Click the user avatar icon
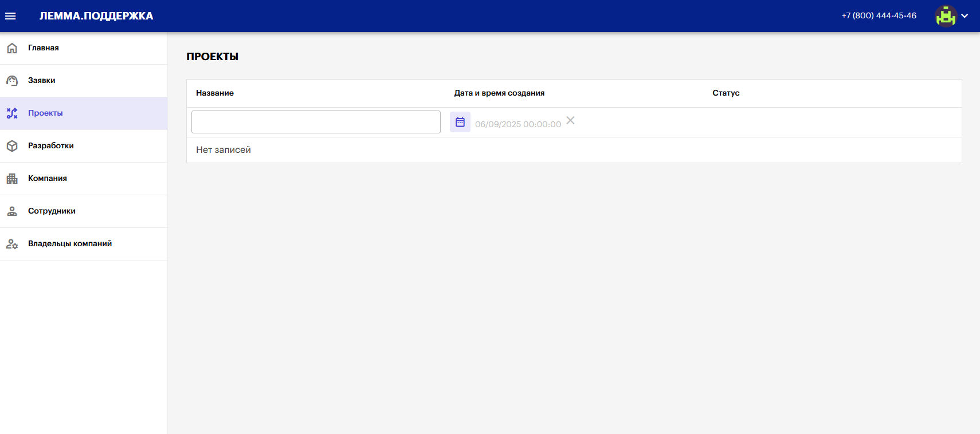Screen dimensions: 980x434 [946, 16]
